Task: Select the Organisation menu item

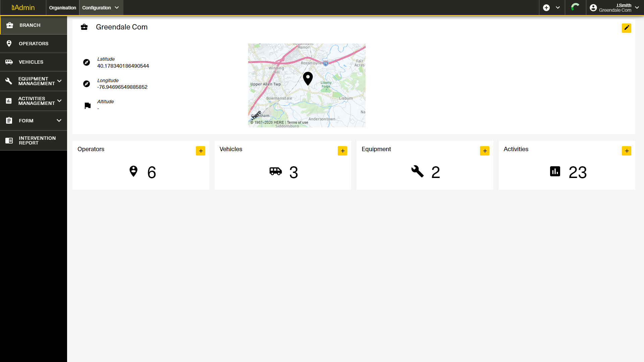Action: [62, 8]
